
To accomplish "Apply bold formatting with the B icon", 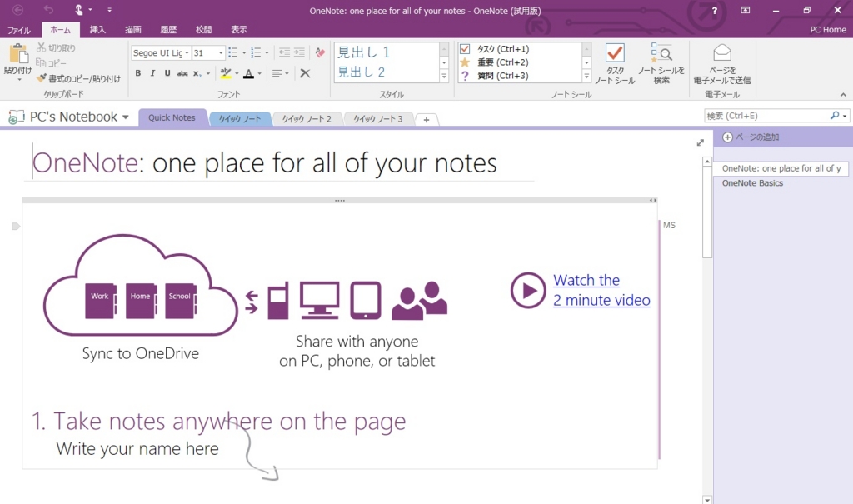I will [138, 73].
